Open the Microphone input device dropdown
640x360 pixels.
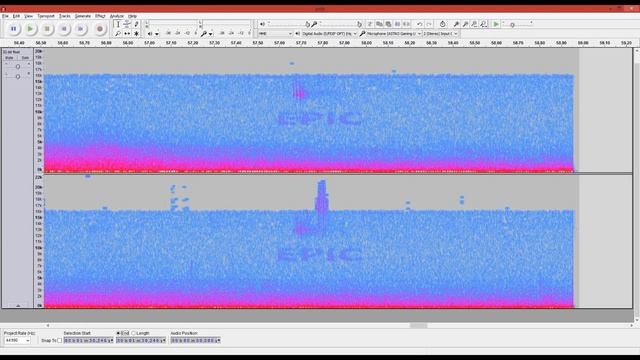[393, 33]
